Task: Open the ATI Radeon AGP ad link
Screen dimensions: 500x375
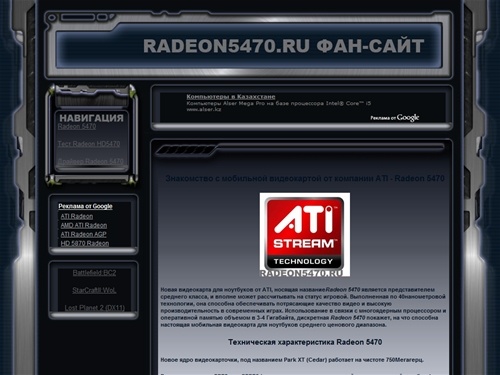Action: pos(83,234)
